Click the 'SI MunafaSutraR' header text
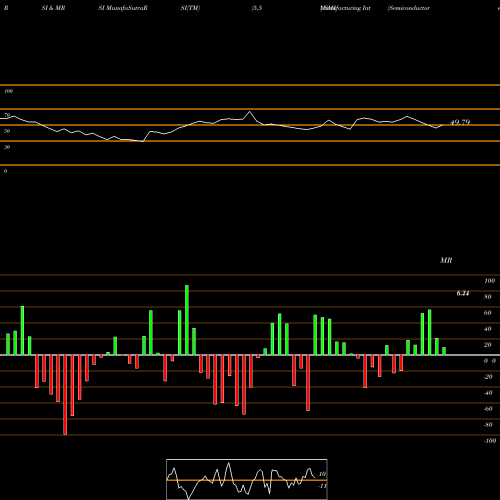The width and height of the screenshot is (500, 500). pyautogui.click(x=123, y=8)
